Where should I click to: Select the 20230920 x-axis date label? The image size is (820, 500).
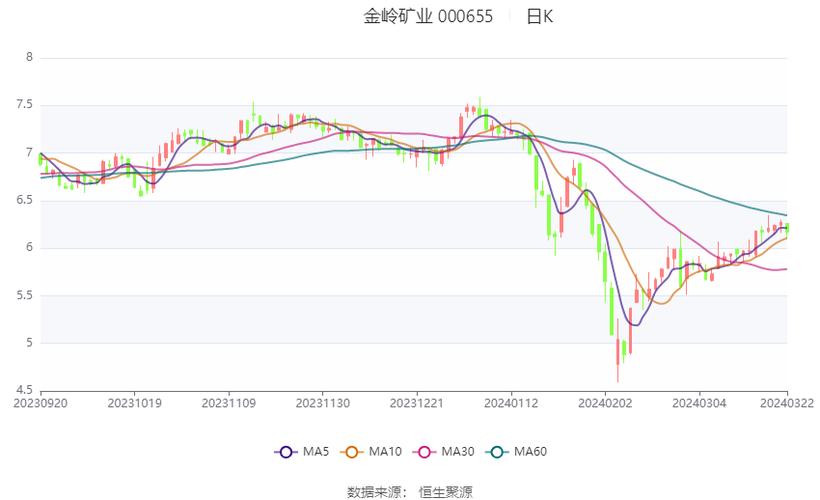click(x=40, y=403)
